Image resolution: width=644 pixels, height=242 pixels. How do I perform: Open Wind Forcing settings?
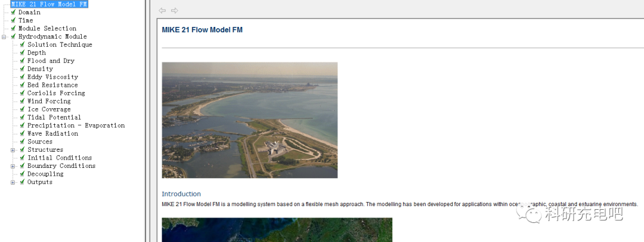[49, 101]
